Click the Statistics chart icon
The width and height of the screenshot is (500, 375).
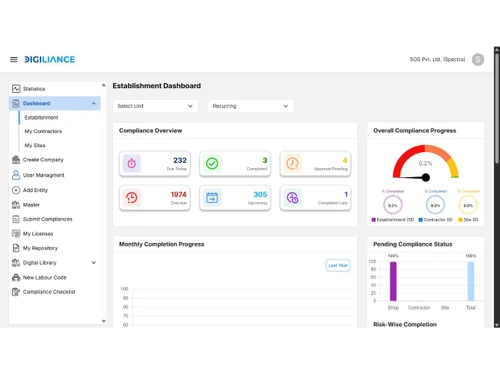click(x=16, y=89)
